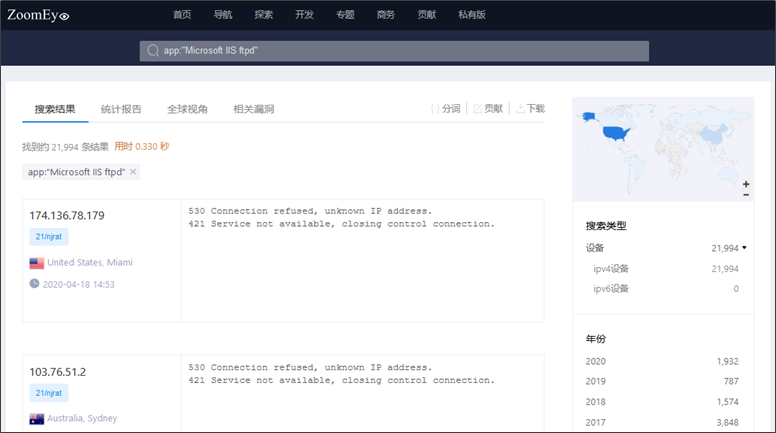Click the 2020-04-18 14:53 timestamp
The height and width of the screenshot is (433, 776).
tap(79, 285)
